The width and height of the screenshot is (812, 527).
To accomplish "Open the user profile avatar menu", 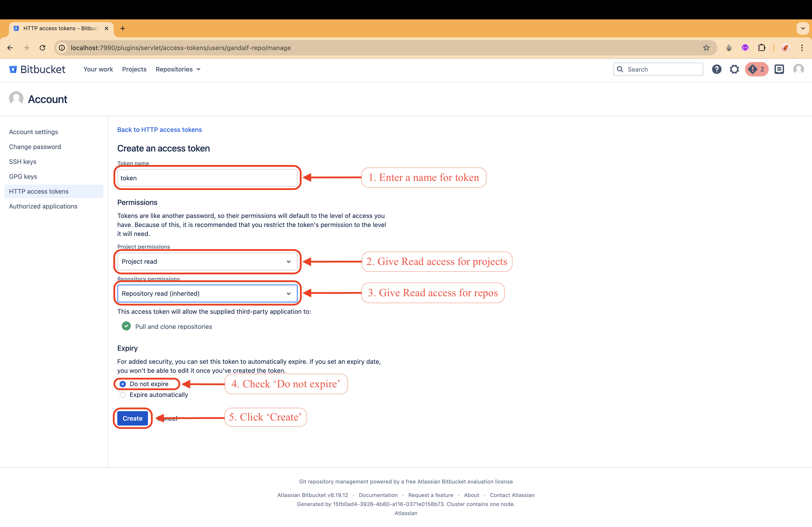I will click(x=798, y=69).
